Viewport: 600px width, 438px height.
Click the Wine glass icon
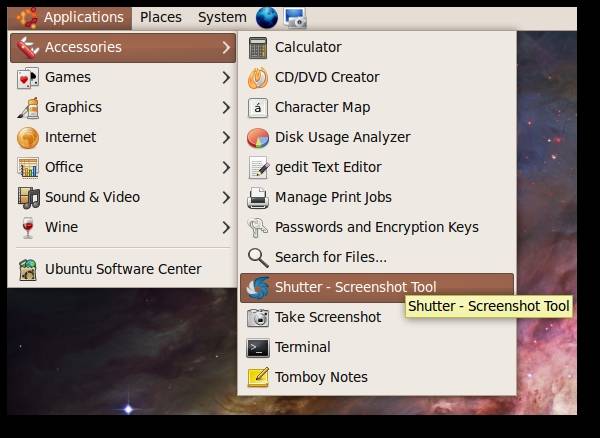click(28, 228)
